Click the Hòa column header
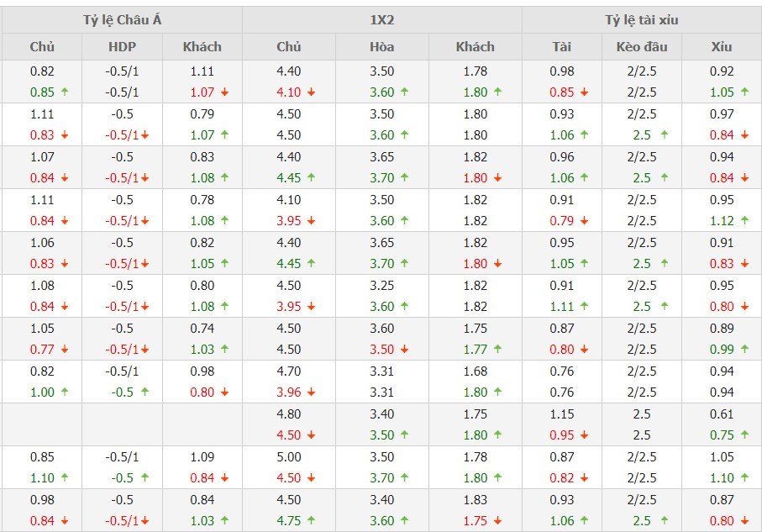The height and width of the screenshot is (532, 762). tap(381, 47)
